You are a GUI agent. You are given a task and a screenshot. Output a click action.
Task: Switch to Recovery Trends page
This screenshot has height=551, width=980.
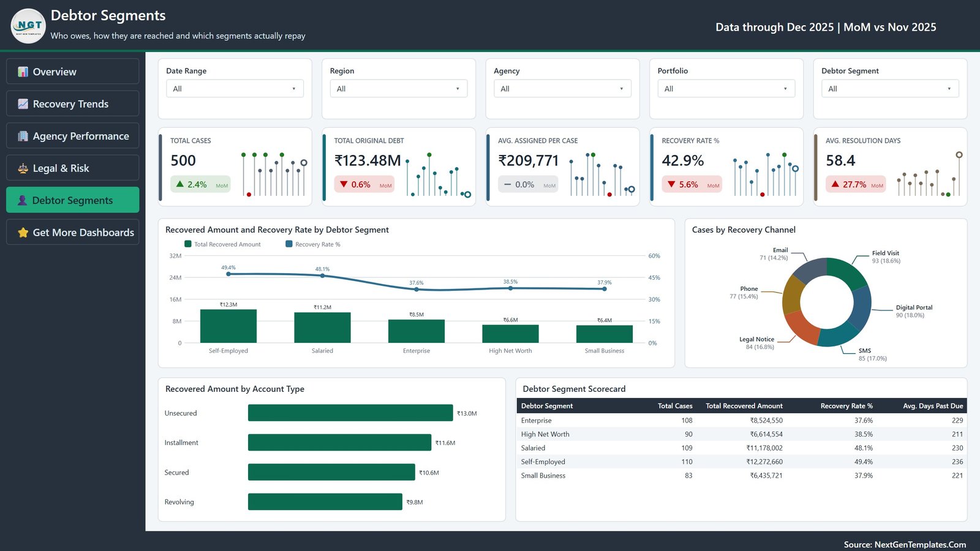73,104
